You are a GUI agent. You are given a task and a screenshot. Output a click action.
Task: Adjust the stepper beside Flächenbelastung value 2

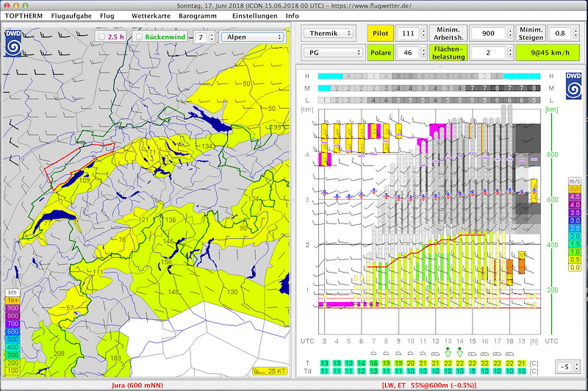tap(510, 52)
